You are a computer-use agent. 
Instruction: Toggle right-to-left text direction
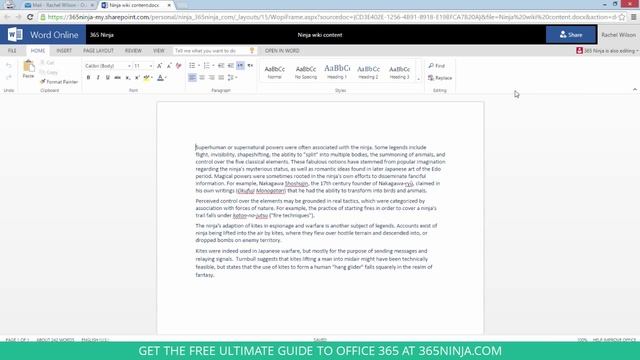click(250, 66)
